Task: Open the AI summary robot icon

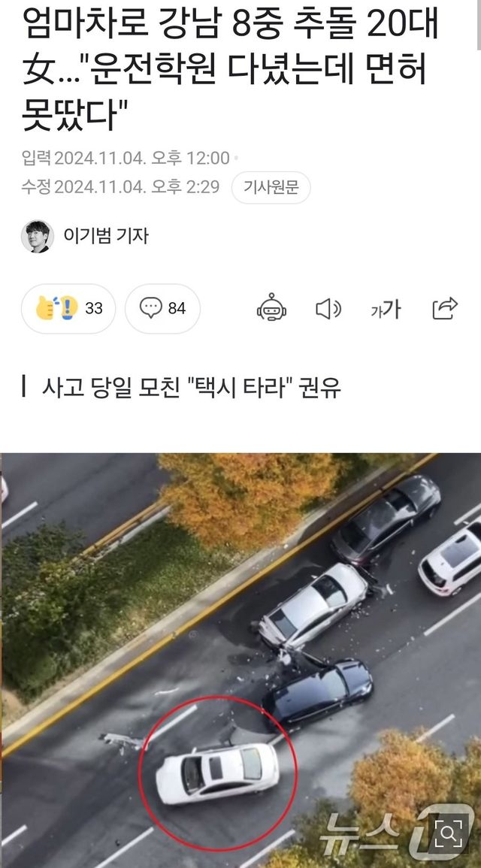Action: (272, 308)
